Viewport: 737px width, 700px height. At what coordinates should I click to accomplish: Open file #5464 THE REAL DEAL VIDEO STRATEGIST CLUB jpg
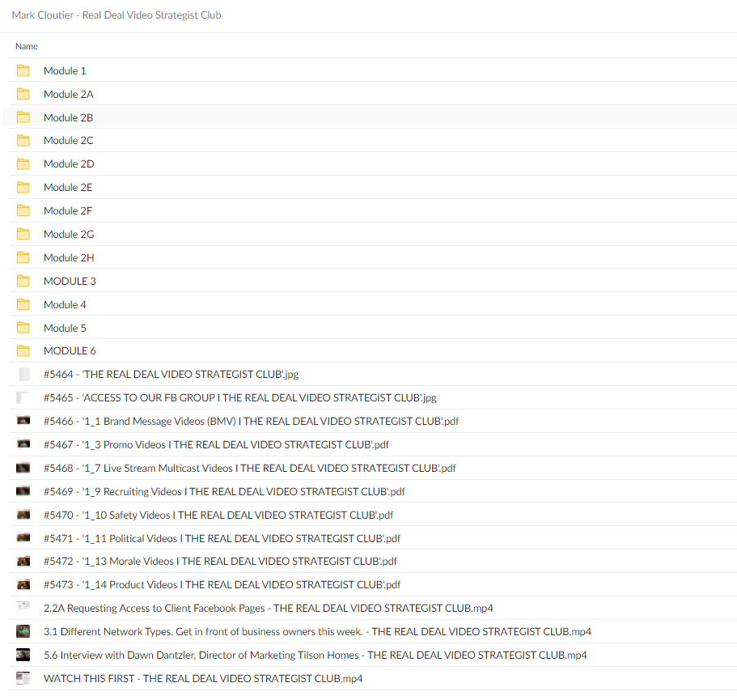pyautogui.click(x=171, y=374)
